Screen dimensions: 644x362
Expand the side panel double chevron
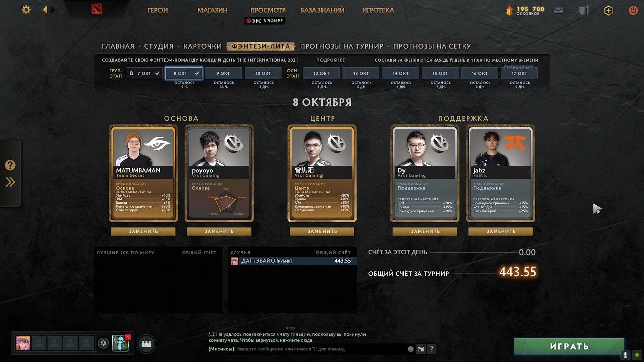pos(10,182)
